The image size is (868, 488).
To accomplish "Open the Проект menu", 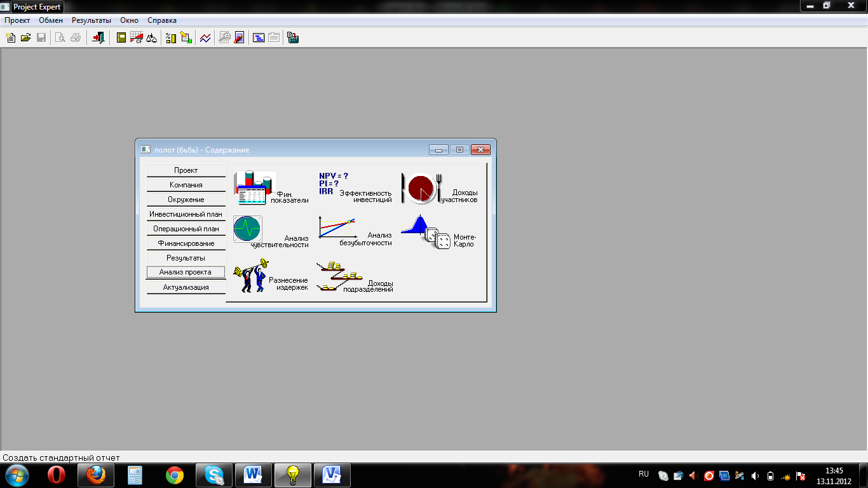I will [17, 20].
